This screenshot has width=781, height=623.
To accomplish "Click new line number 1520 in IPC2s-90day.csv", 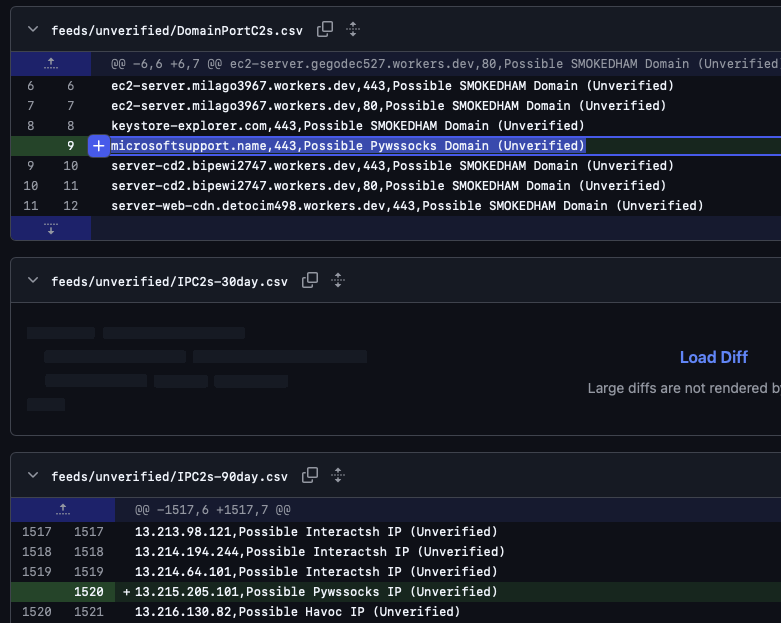I will (x=89, y=592).
